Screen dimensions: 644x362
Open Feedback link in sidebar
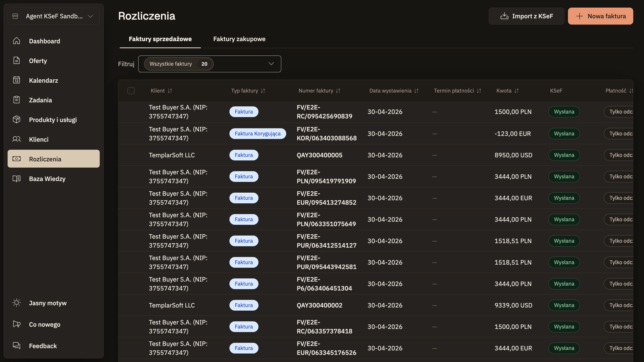(x=53, y=346)
